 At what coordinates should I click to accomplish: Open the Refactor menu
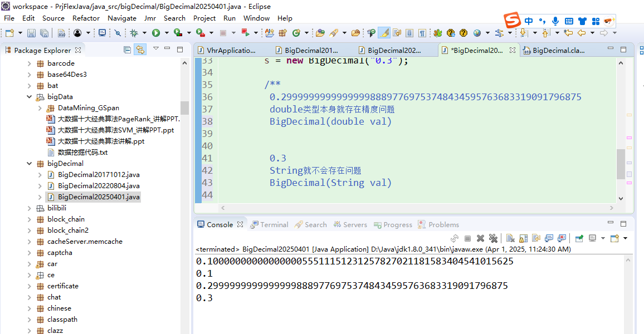tap(86, 18)
